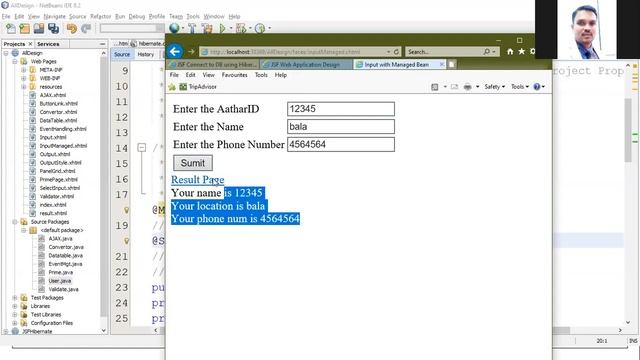Minimize the Projects panel in NetBeans
640x360 pixels.
(x=102, y=44)
